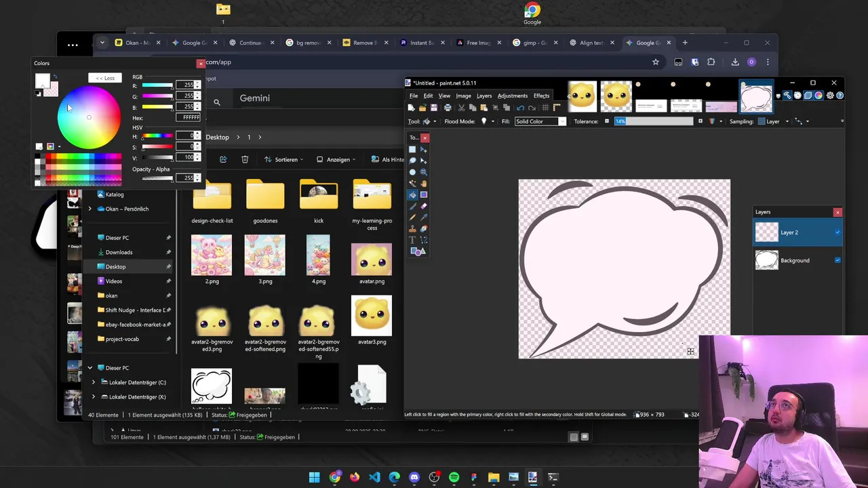This screenshot has width=868, height=488.
Task: Collapse the Dieser PC tree node
Action: 90,368
